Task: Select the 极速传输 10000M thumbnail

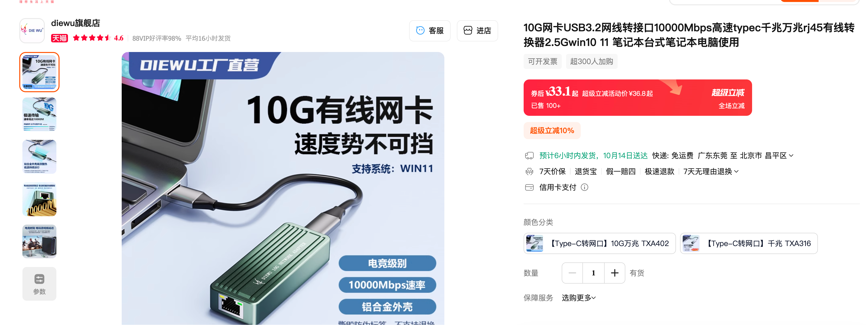Action: pos(40,114)
